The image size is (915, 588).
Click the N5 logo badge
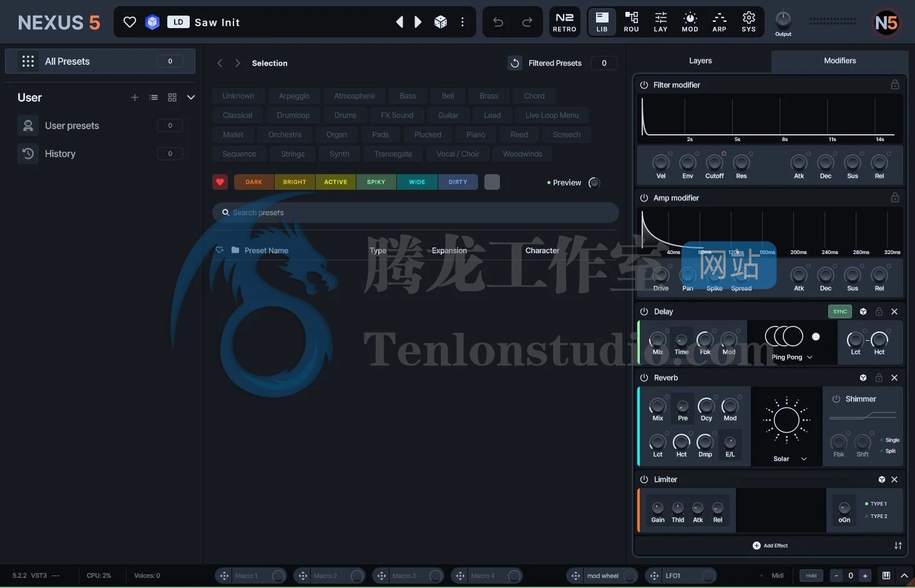(x=886, y=23)
